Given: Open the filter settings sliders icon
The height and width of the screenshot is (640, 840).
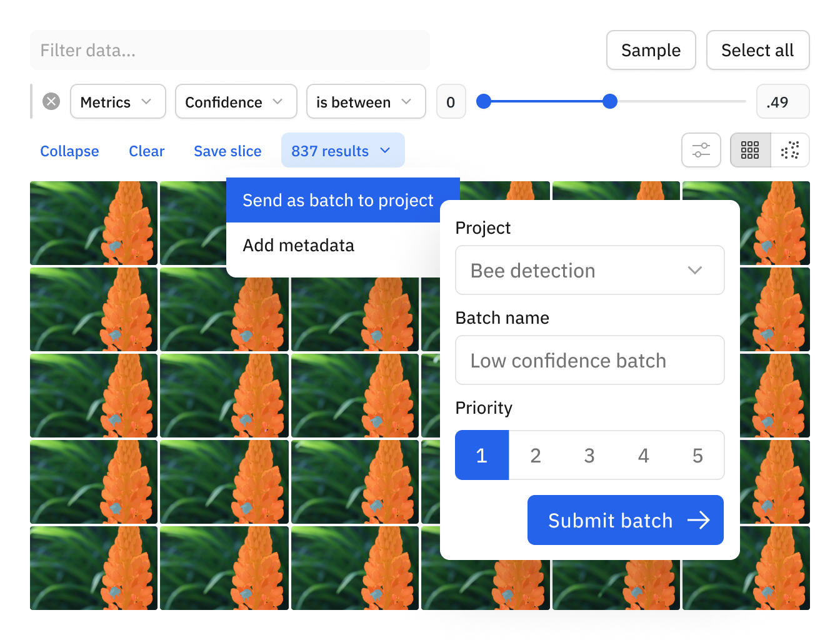Looking at the screenshot, I should 701,150.
